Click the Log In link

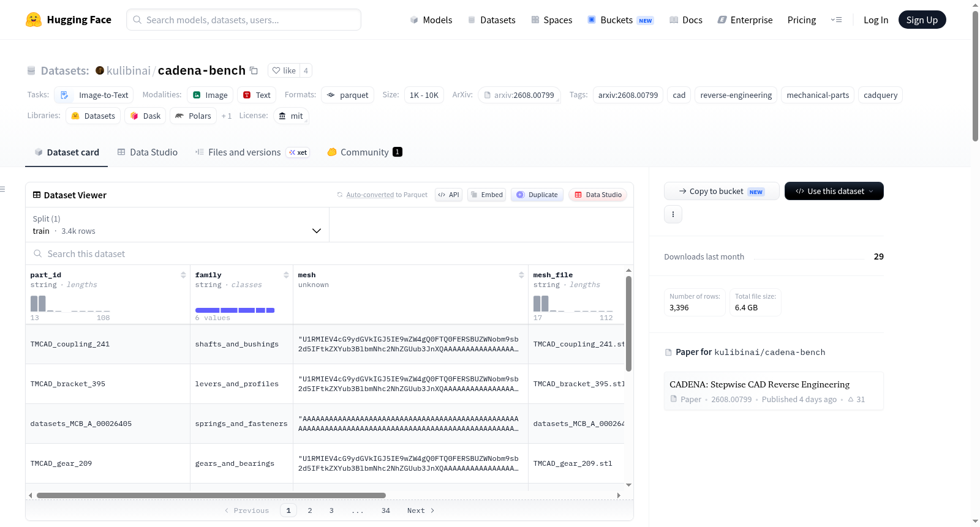coord(876,20)
